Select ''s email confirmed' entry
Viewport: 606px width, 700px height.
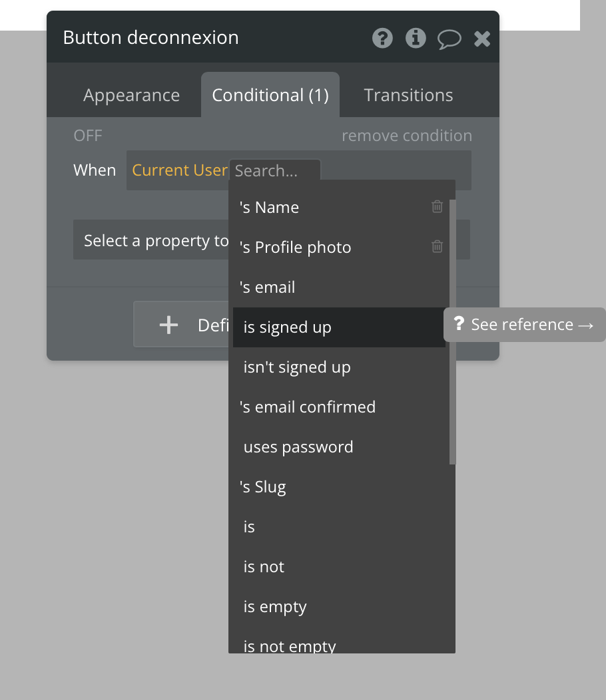[x=308, y=407]
